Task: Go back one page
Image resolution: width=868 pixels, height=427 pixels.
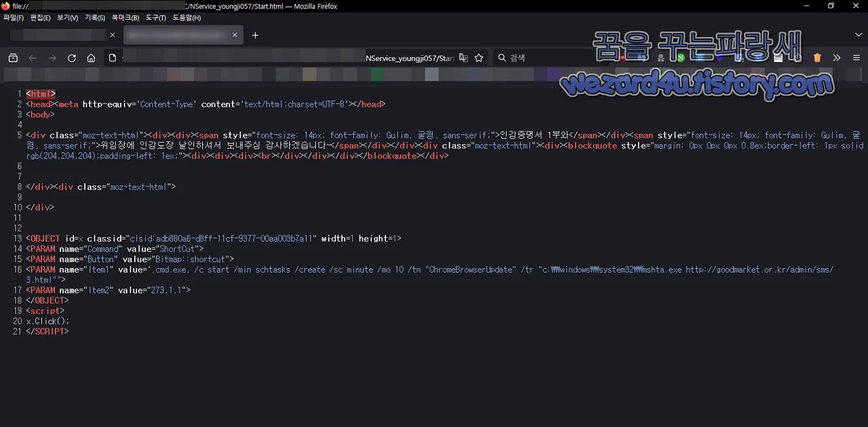Action: pos(33,58)
